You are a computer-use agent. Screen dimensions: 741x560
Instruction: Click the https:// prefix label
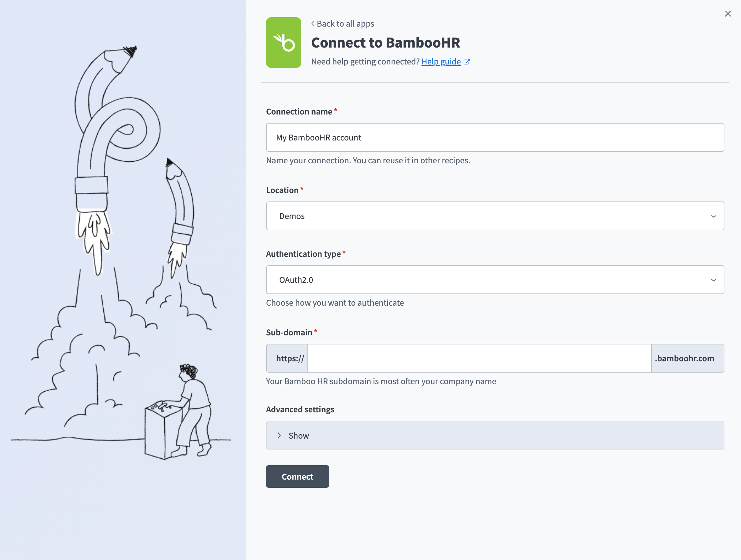(287, 358)
